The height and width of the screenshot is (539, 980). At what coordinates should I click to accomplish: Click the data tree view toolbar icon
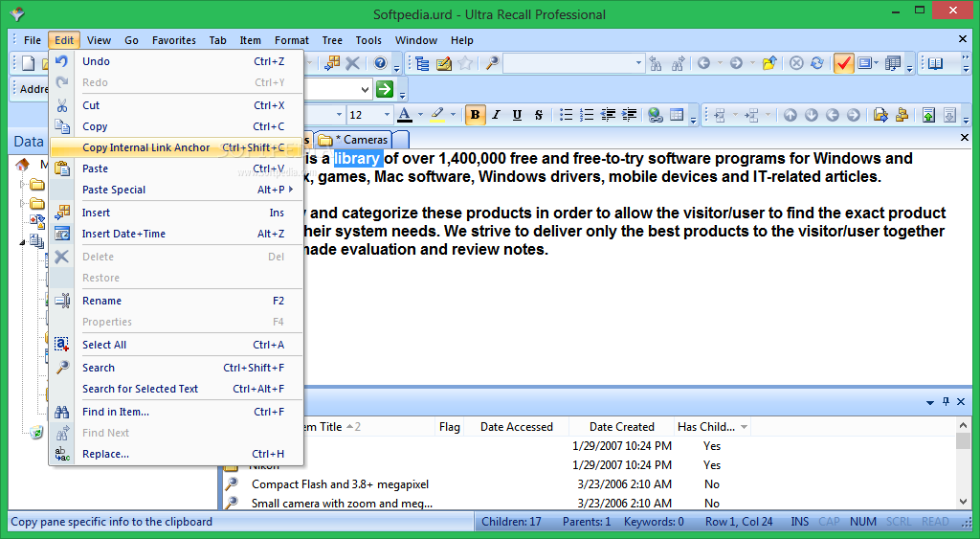tap(422, 63)
